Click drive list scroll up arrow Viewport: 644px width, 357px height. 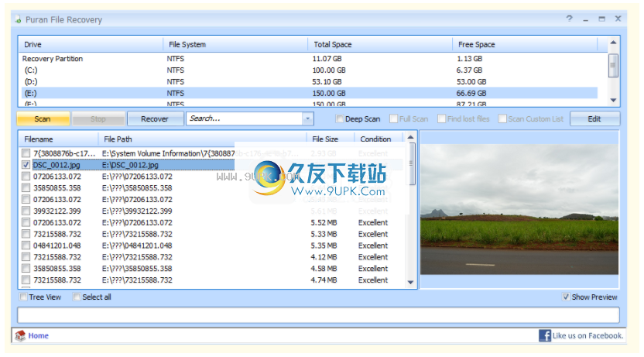613,43
